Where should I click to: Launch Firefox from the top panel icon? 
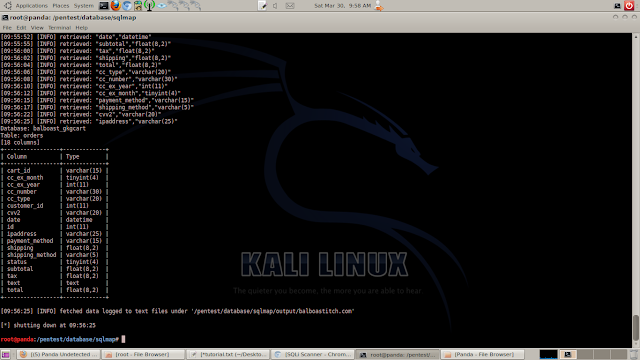(116, 6)
